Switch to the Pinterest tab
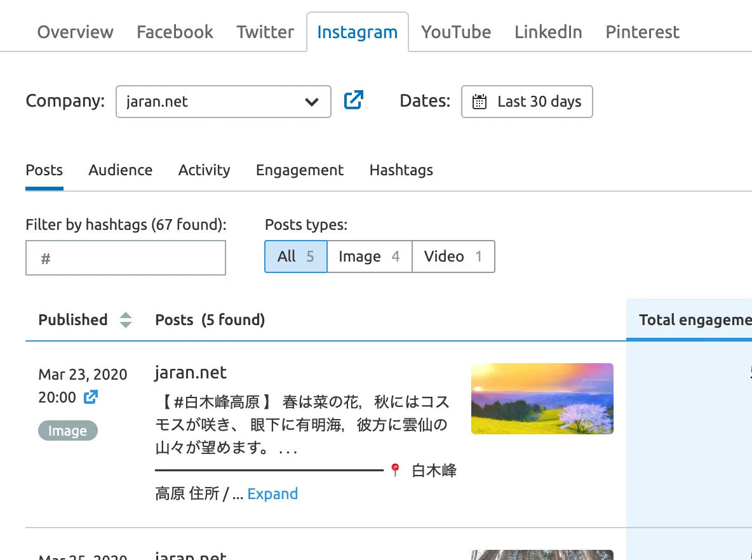This screenshot has height=560, width=752. (642, 32)
